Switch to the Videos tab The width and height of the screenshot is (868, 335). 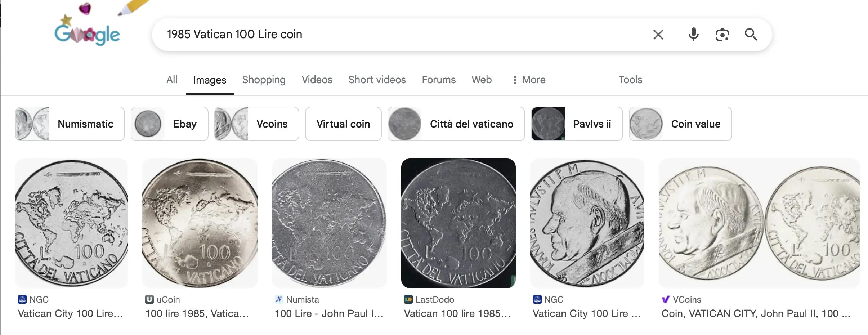point(317,80)
